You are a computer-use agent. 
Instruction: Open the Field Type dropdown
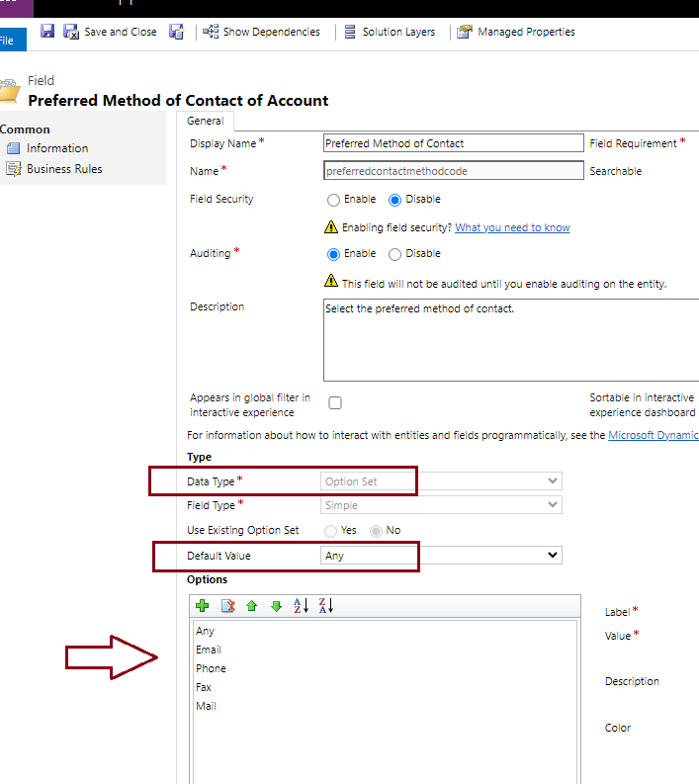[x=441, y=505]
